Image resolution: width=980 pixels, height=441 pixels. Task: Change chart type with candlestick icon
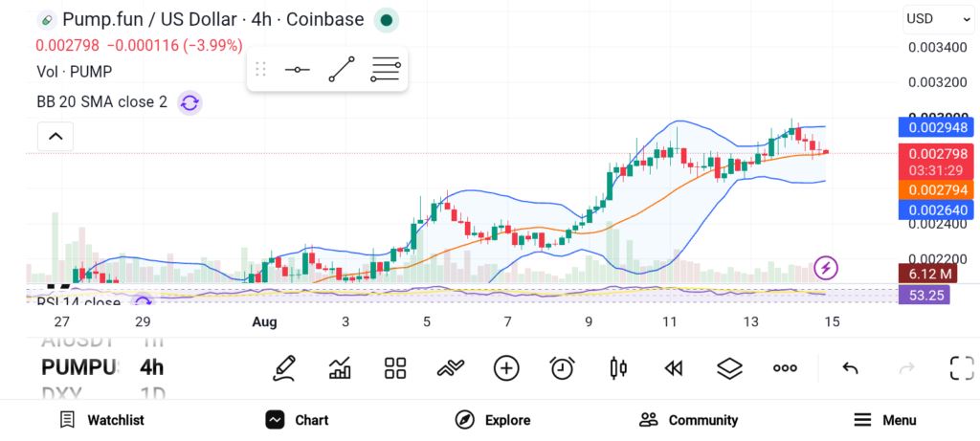[x=618, y=368]
